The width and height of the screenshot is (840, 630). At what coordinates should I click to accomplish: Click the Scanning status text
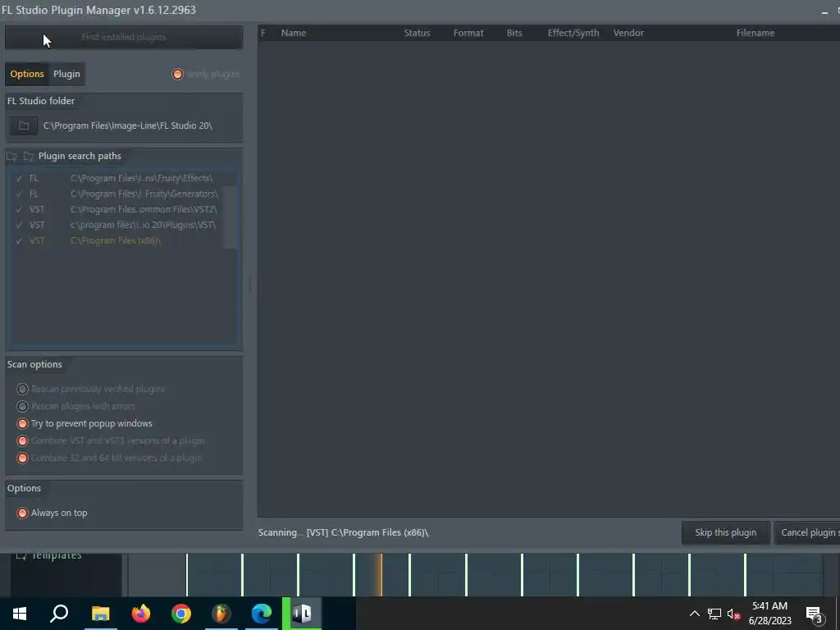pyautogui.click(x=343, y=533)
